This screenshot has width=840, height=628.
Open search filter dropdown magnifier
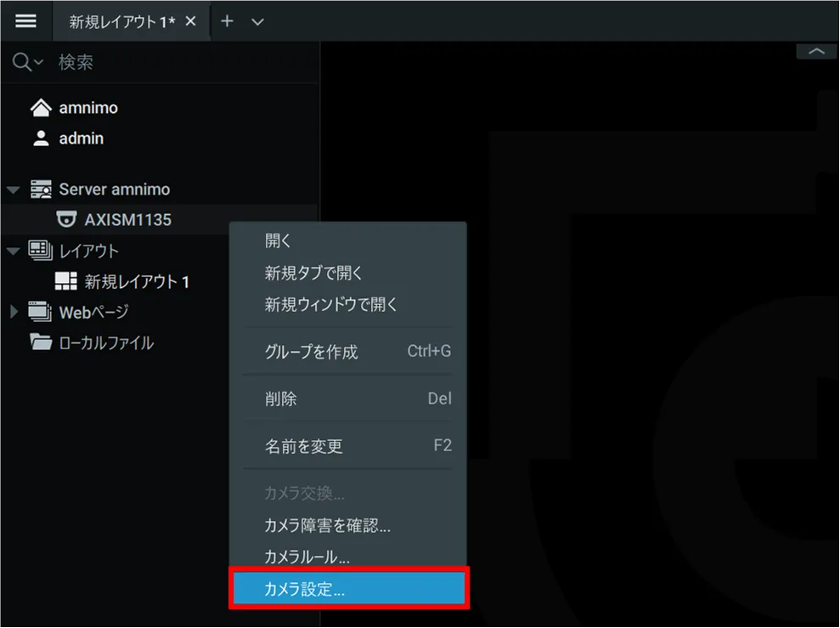(x=27, y=62)
